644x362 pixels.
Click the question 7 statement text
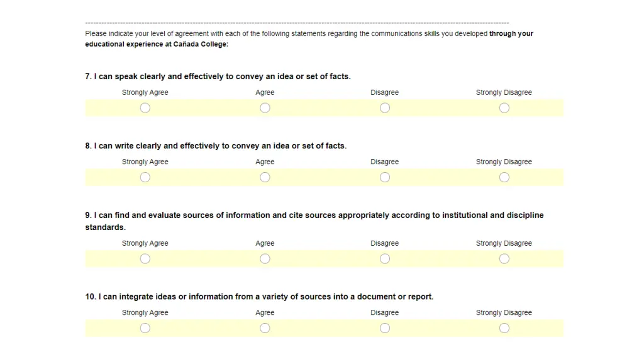pos(218,76)
